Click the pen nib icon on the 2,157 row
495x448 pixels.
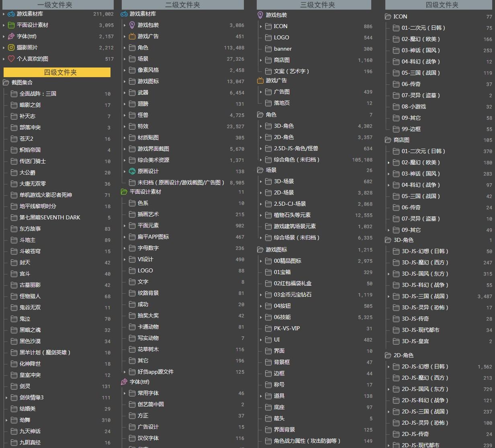(x=11, y=36)
